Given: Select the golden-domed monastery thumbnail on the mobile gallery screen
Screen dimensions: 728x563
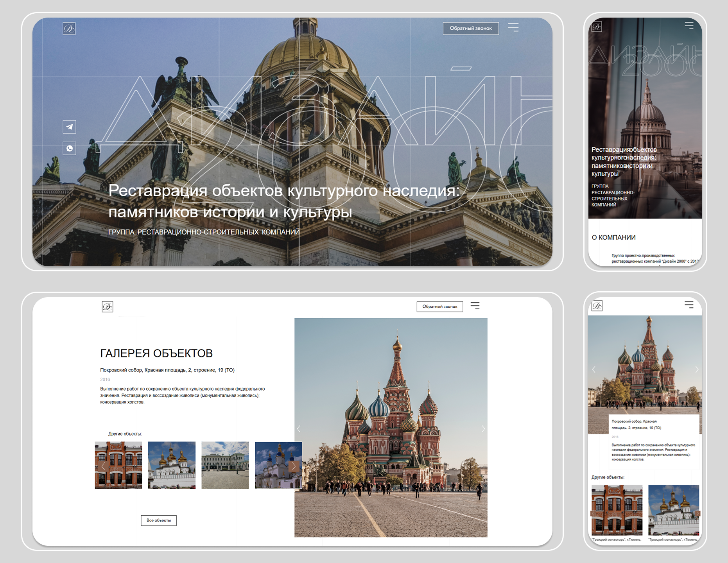Looking at the screenshot, I should pyautogui.click(x=674, y=510).
